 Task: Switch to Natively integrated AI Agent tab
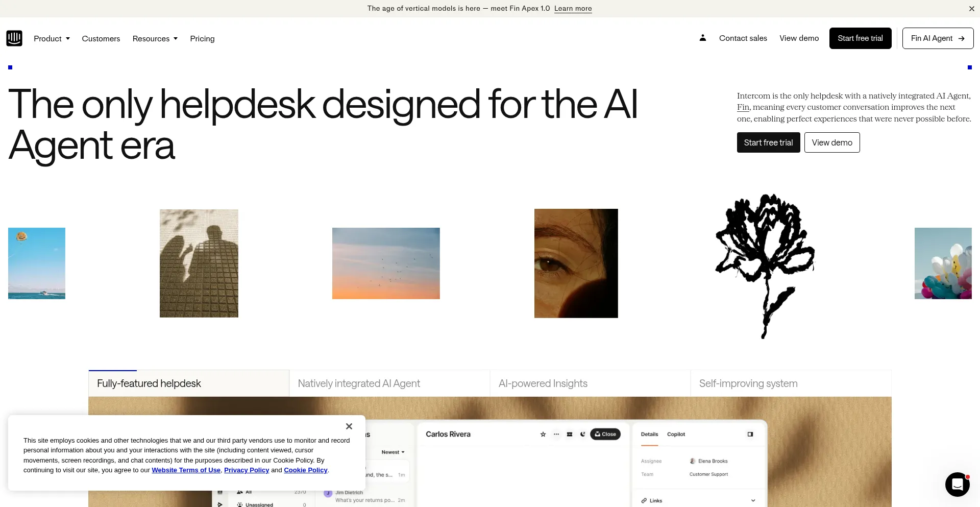coord(389,383)
